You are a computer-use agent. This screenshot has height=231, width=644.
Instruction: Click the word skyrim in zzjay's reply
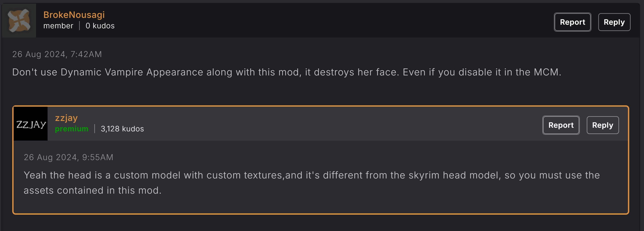(424, 175)
